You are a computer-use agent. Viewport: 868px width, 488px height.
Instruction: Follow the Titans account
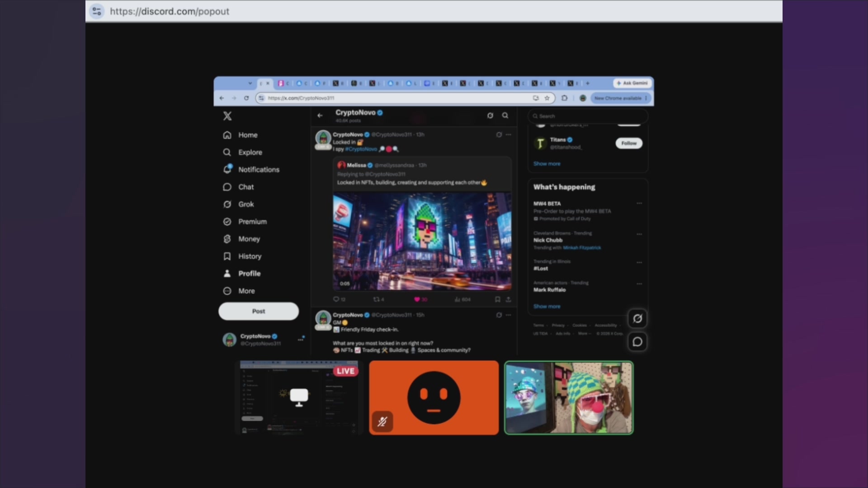(x=629, y=143)
